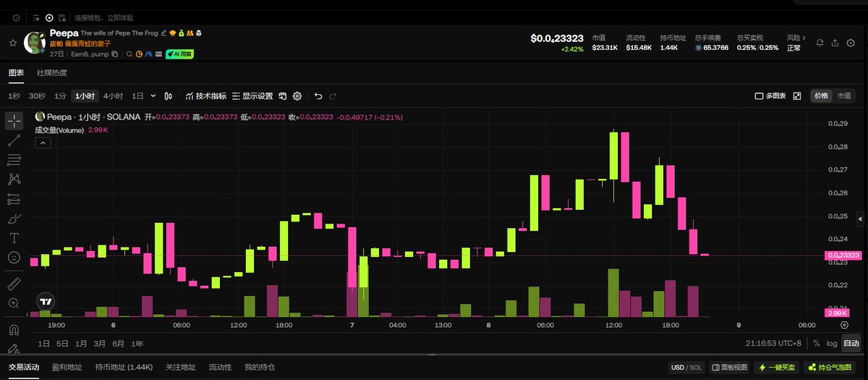Select the ruler measure tool
This screenshot has height=380, width=868.
click(14, 283)
